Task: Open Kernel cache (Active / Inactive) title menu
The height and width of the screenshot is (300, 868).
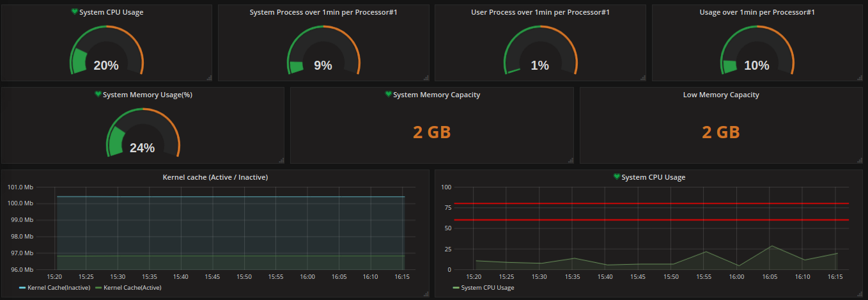Action: 215,177
